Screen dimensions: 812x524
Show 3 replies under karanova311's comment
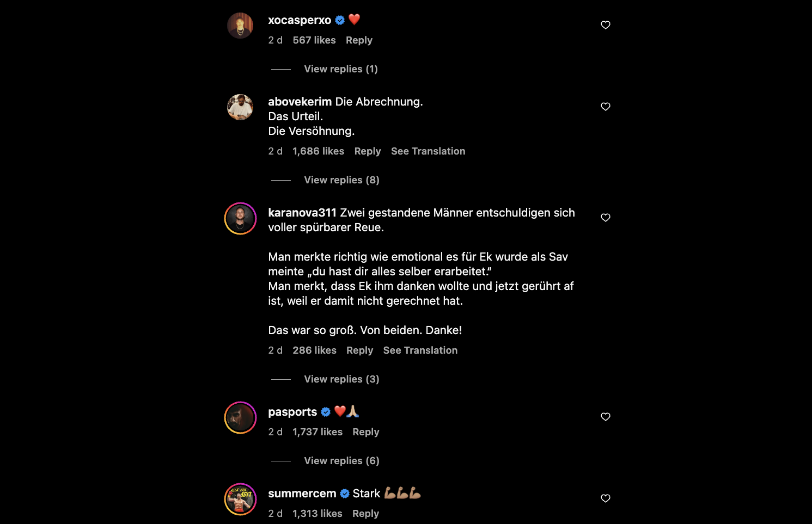(x=341, y=379)
